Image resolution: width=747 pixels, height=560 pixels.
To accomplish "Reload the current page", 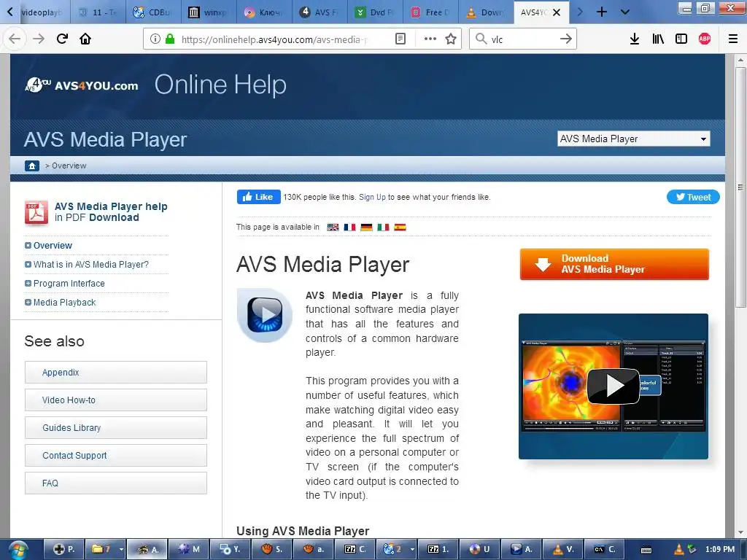I will pos(62,39).
